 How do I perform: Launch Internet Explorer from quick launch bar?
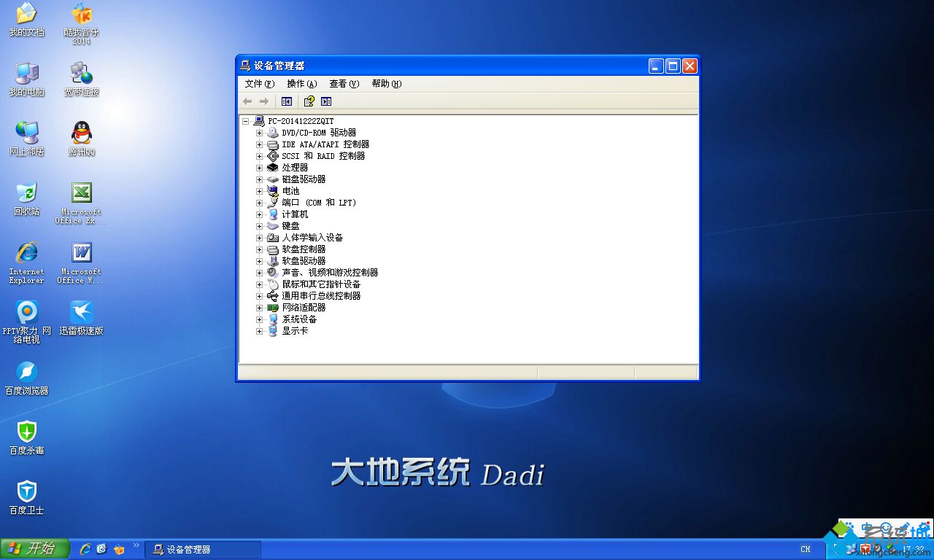click(85, 549)
